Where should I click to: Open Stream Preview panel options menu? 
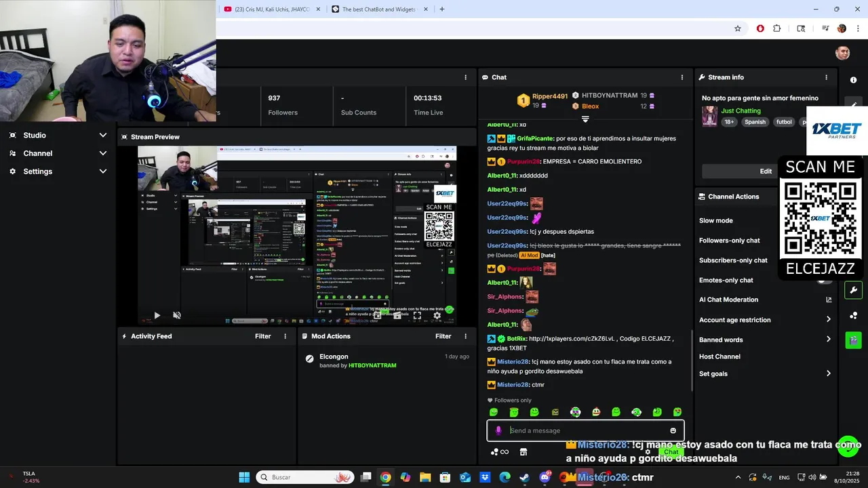point(465,137)
